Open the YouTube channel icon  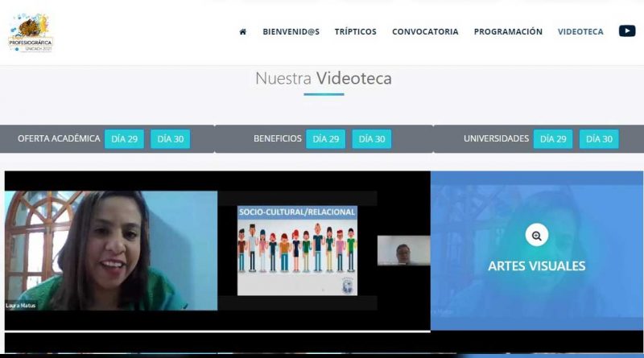click(x=626, y=31)
